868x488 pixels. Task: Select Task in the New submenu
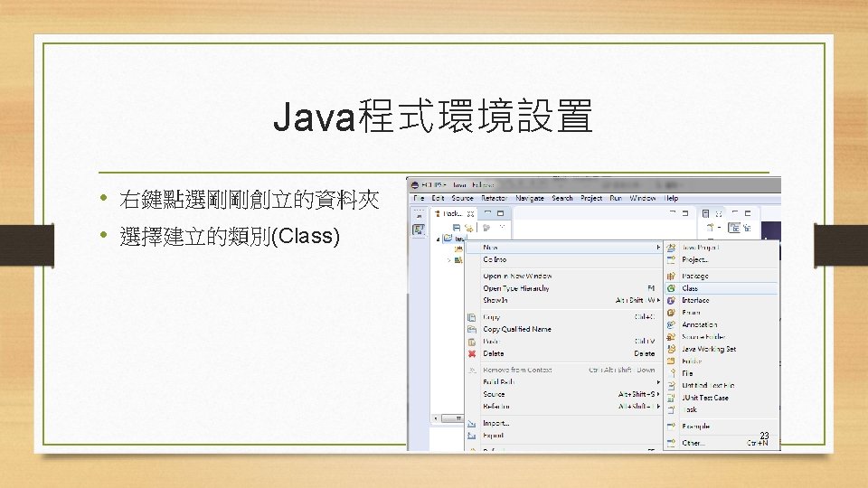(x=721, y=410)
